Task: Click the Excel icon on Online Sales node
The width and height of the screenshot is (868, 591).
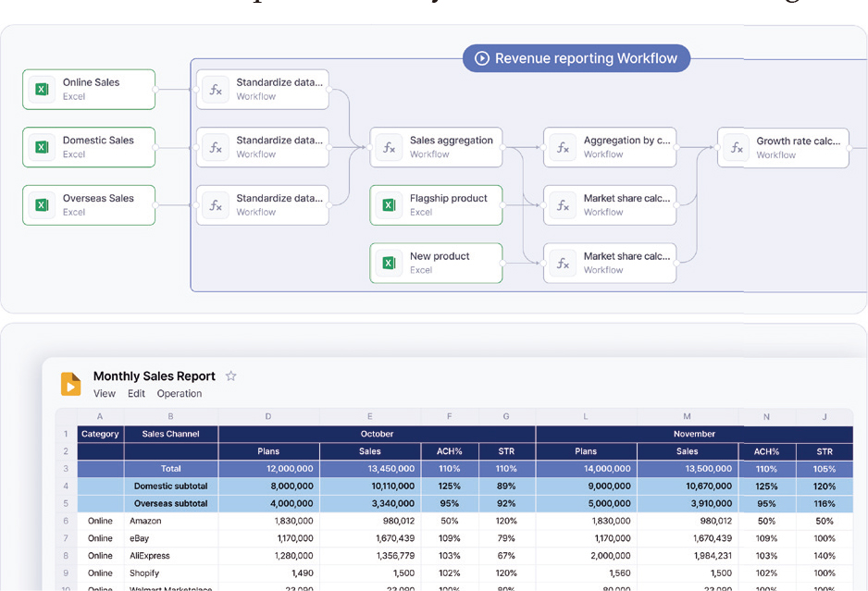Action: [42, 90]
